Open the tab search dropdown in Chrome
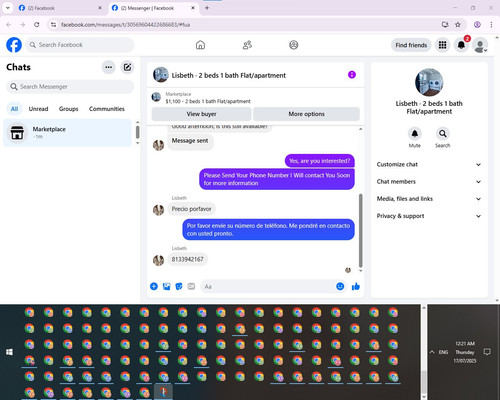500x400 pixels. coord(8,8)
